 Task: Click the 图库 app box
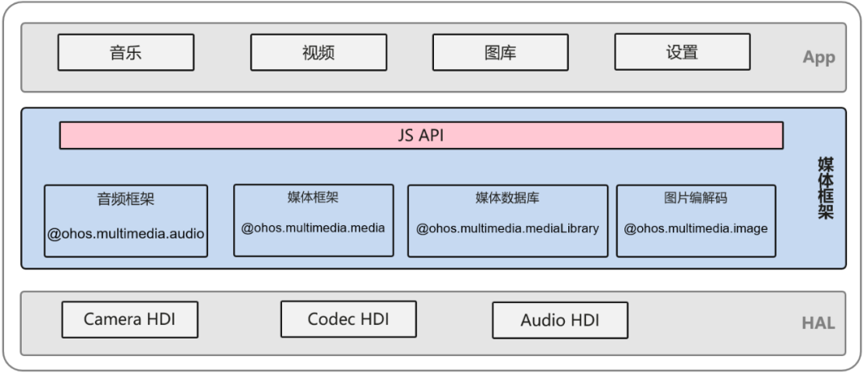(501, 52)
